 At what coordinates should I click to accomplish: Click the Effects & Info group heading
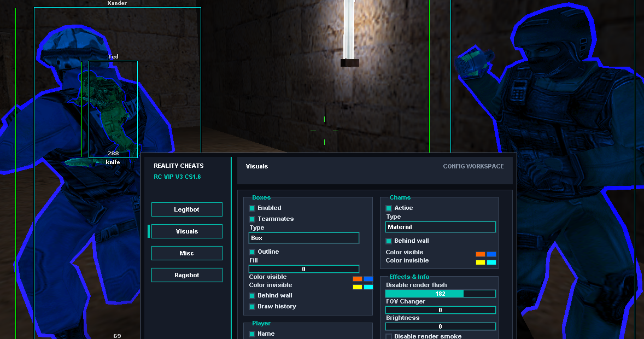(x=409, y=277)
